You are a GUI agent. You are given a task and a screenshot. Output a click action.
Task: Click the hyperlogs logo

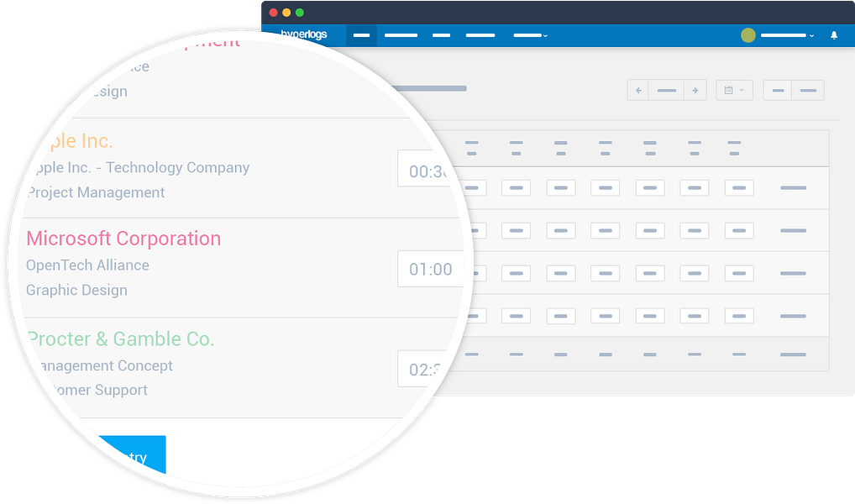304,34
